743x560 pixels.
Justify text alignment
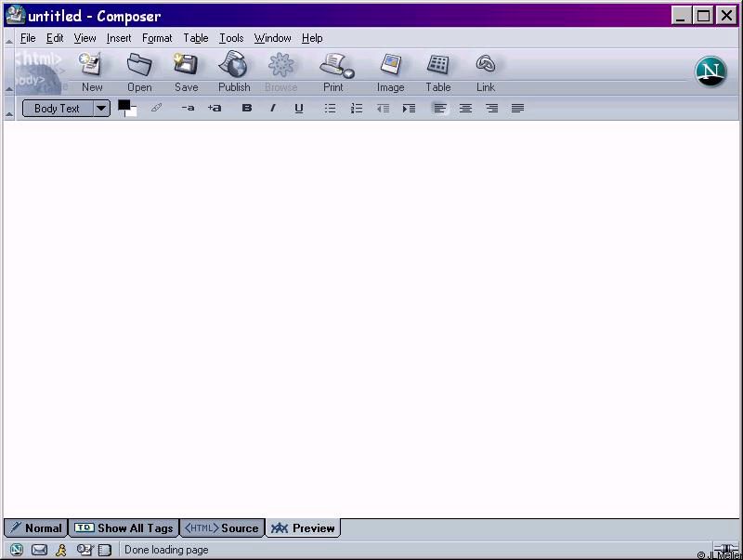517,109
